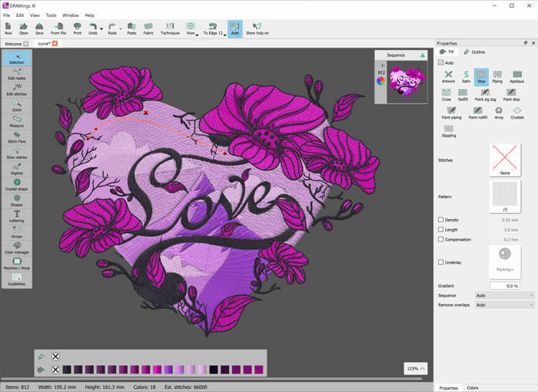Switch to the Outline tab
This screenshot has height=392, width=538.
pos(474,51)
